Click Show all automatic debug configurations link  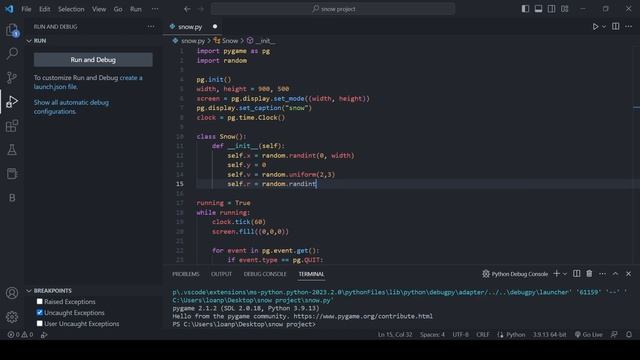click(x=71, y=107)
